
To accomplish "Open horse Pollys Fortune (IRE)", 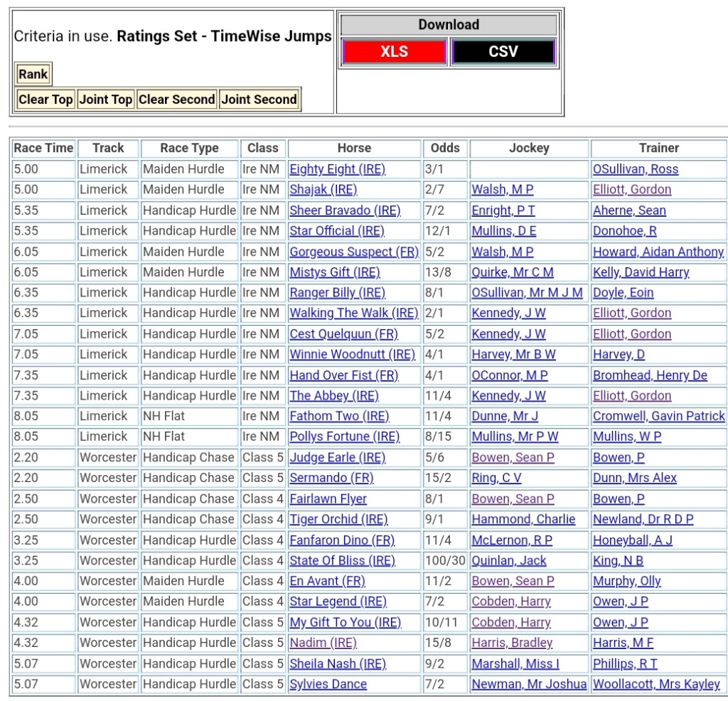I will (344, 437).
